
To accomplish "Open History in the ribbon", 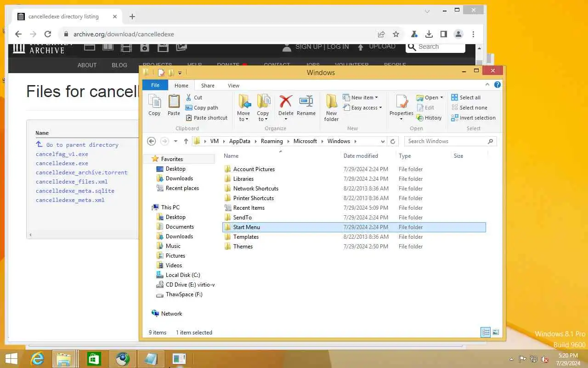I will [429, 118].
